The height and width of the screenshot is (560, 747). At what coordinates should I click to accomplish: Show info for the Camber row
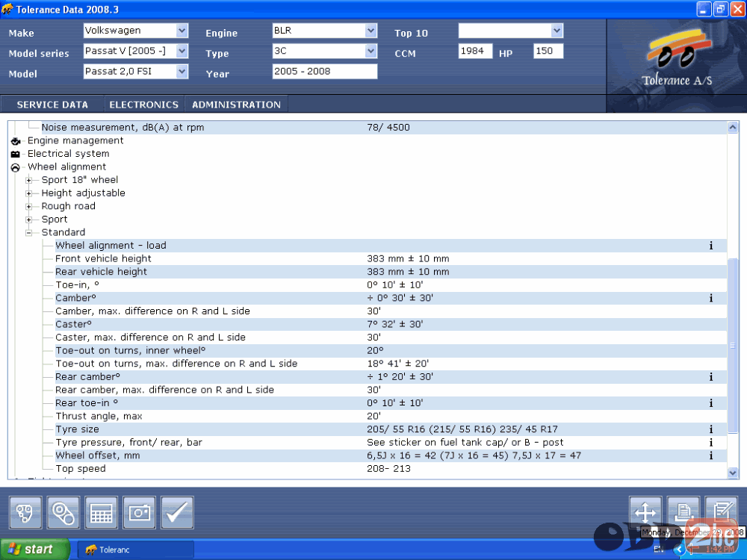click(x=711, y=298)
